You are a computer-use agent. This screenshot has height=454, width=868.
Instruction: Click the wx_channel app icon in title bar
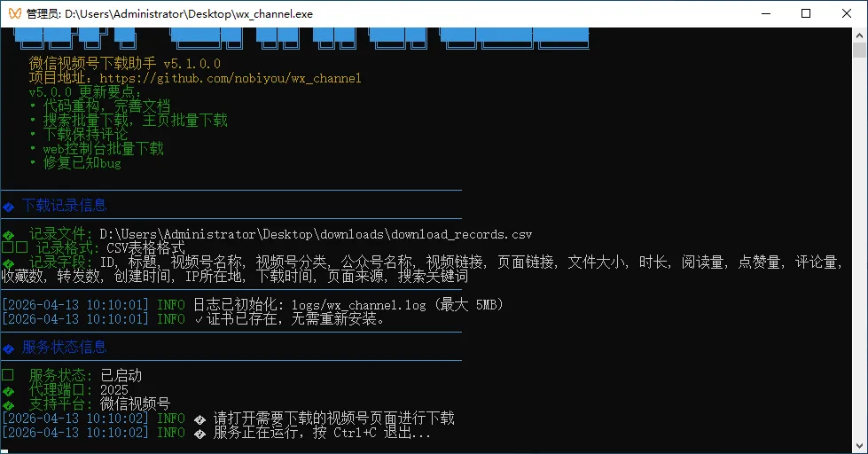[x=15, y=13]
